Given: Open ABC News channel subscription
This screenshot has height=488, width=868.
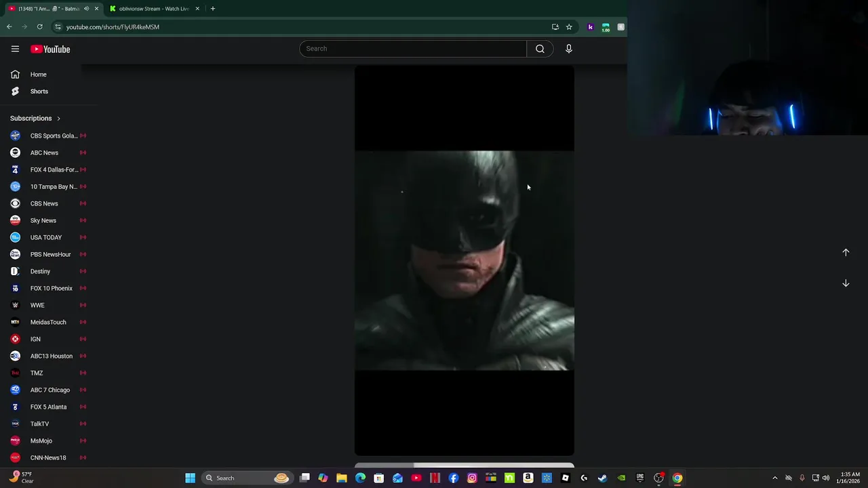Looking at the screenshot, I should click(47, 152).
